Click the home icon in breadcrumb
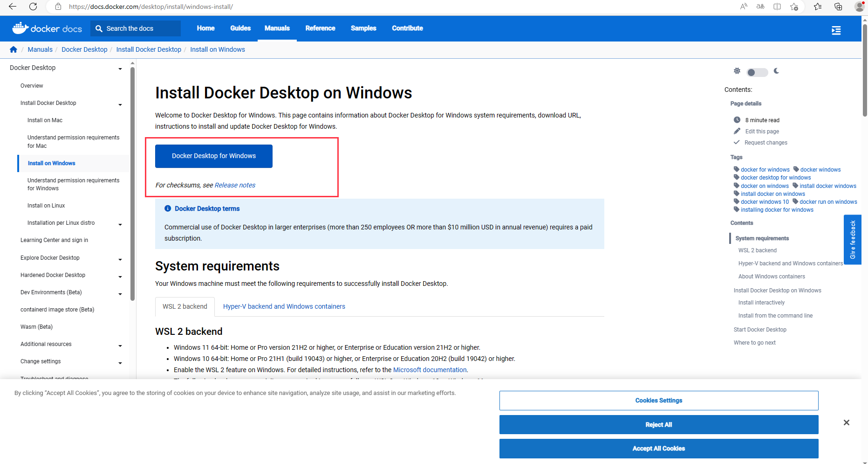Image resolution: width=868 pixels, height=464 pixels. coord(14,49)
